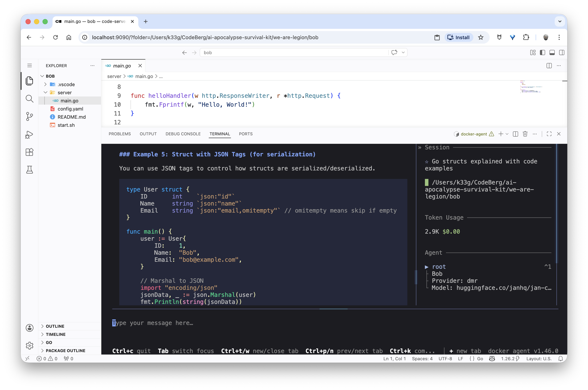Open the Search view in activity bar

coord(29,99)
